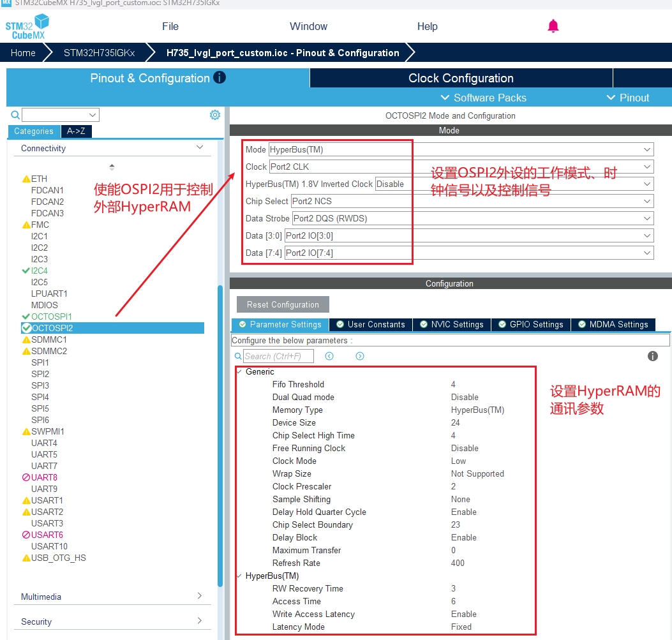This screenshot has height=640, width=672.
Task: Select the Device Size value 24
Action: pos(455,423)
